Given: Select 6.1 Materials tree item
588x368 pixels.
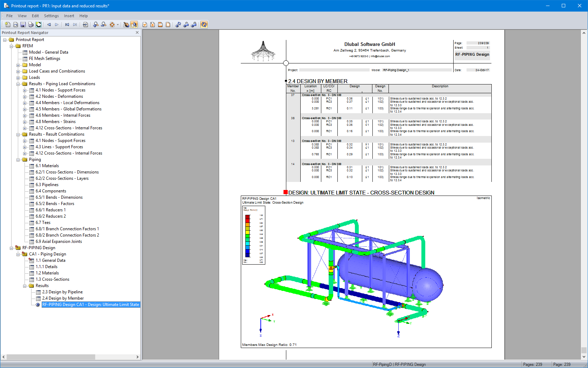Looking at the screenshot, I should [x=47, y=166].
